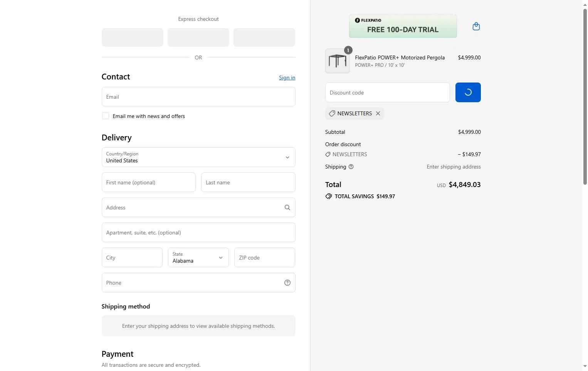This screenshot has width=588, height=371.
Task: Focus the City field
Action: [x=132, y=258]
